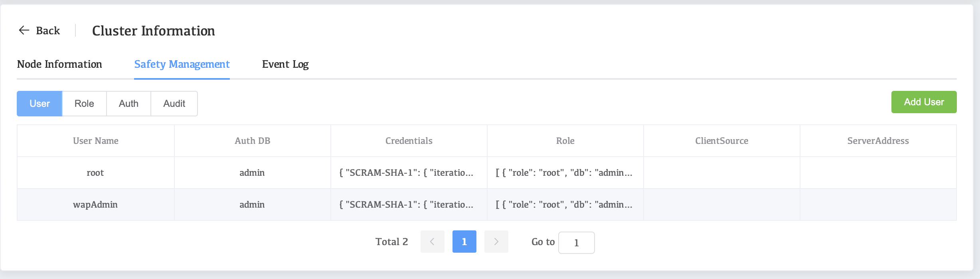Switch to Event Log tab
This screenshot has width=980, height=279.
[x=285, y=64]
